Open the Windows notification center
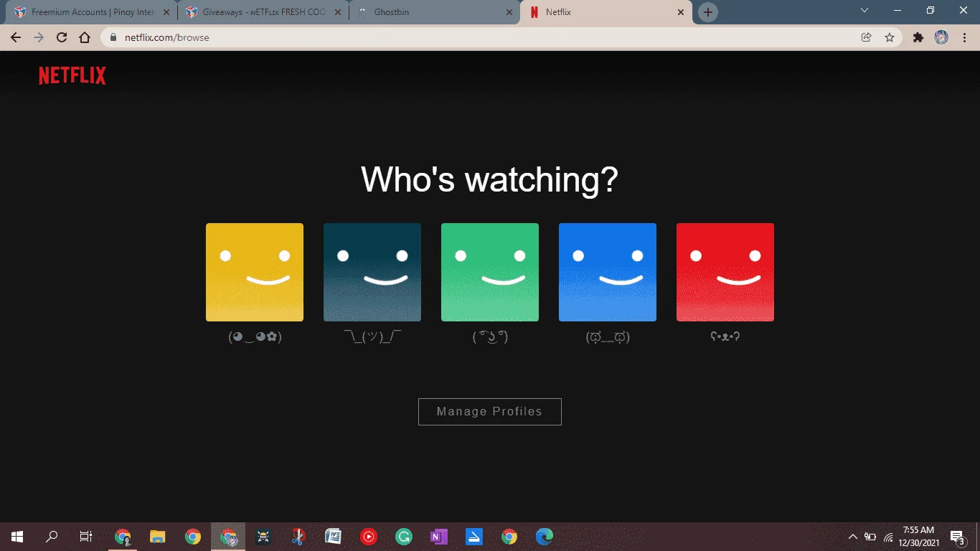 [x=957, y=537]
